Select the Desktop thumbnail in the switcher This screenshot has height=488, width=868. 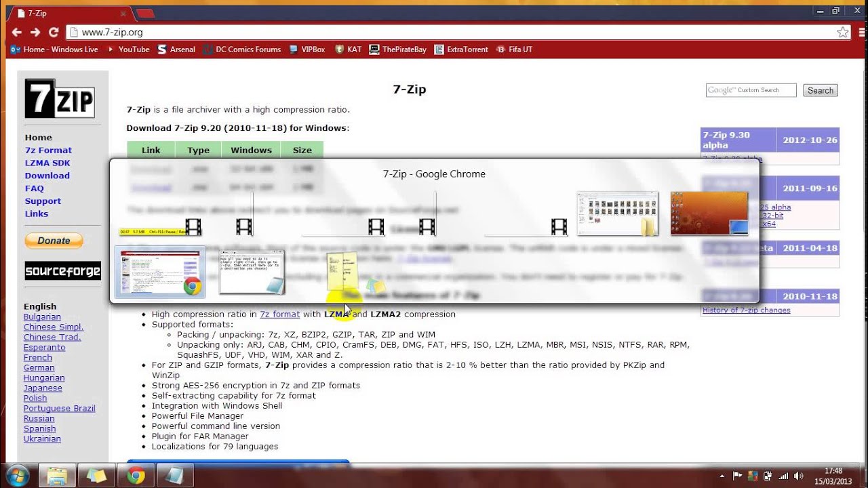point(709,213)
